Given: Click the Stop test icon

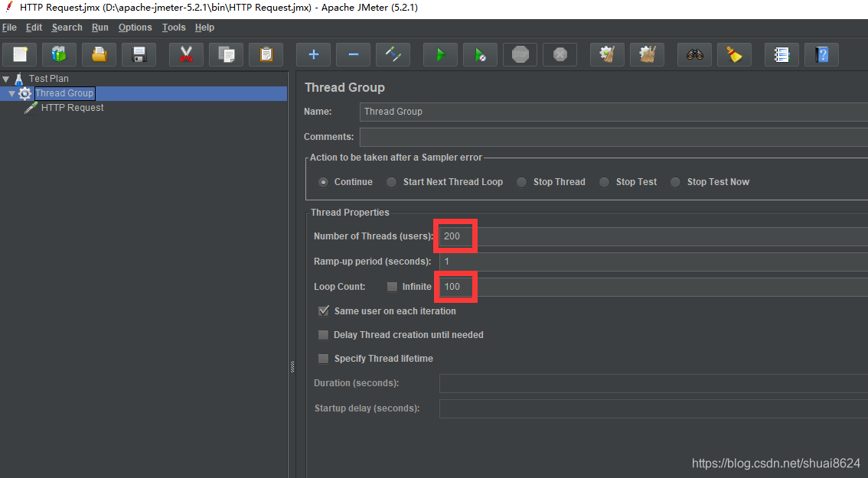Looking at the screenshot, I should click(520, 55).
